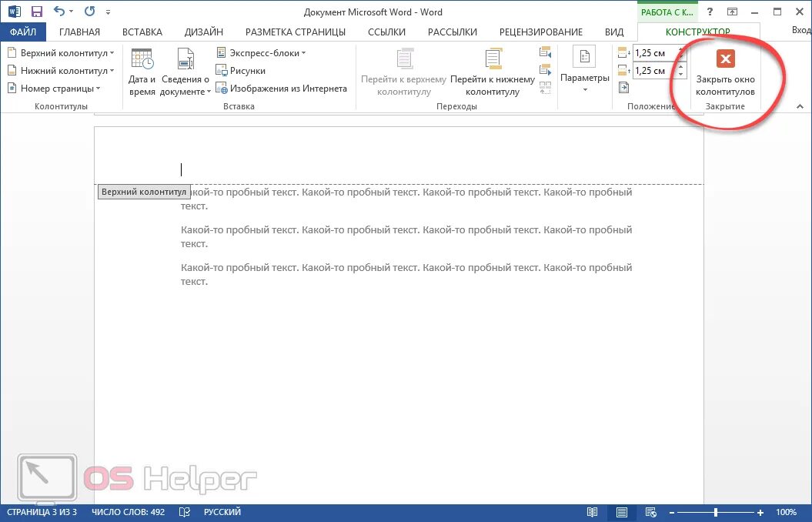Open ribbon display options icon
The width and height of the screenshot is (812, 522).
point(732,12)
